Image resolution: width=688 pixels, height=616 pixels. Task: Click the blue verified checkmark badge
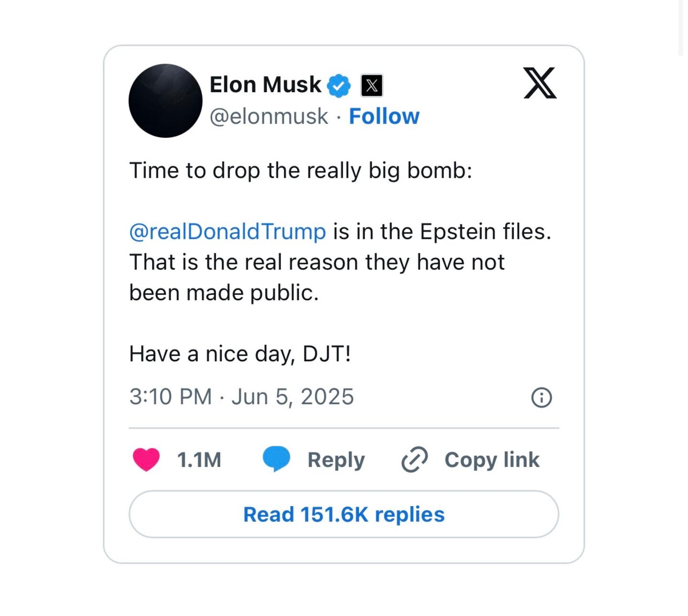coord(339,86)
